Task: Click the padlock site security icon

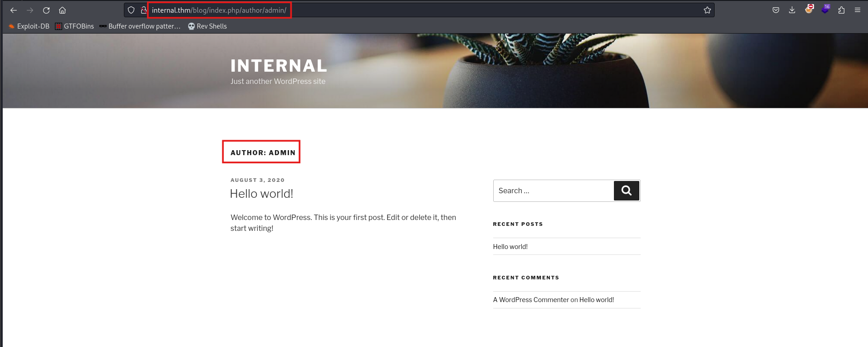Action: pos(143,10)
